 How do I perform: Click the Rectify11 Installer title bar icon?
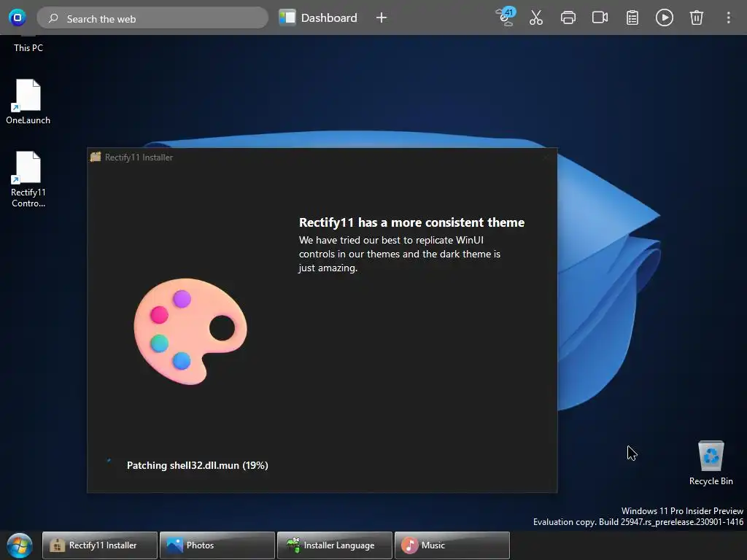click(x=96, y=157)
